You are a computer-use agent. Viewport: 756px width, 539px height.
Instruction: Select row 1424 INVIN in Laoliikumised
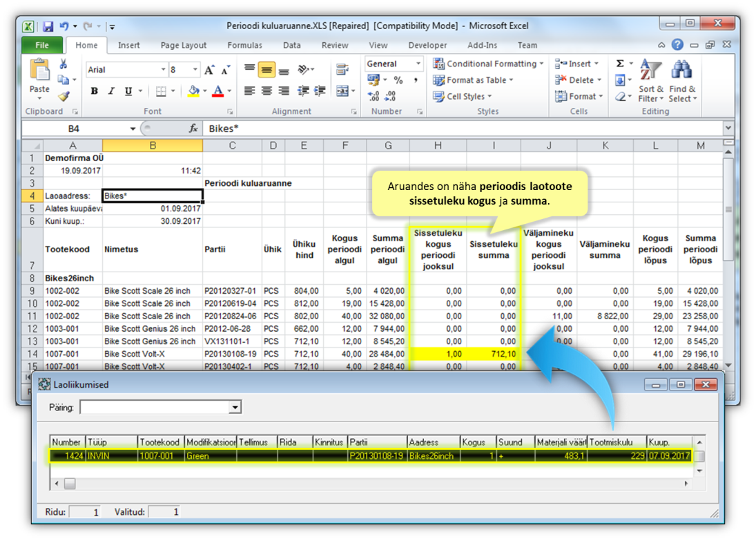tap(371, 455)
